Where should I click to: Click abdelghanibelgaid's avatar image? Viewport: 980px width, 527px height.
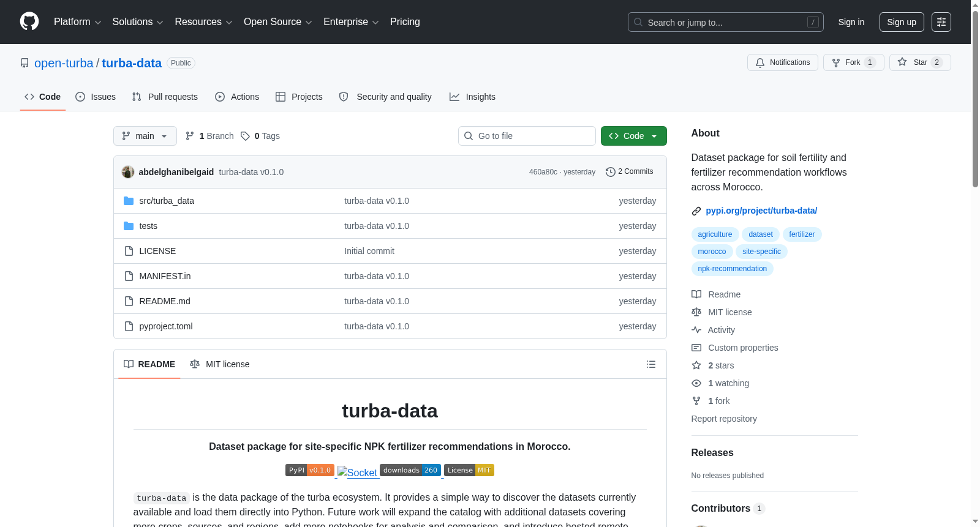[128, 172]
